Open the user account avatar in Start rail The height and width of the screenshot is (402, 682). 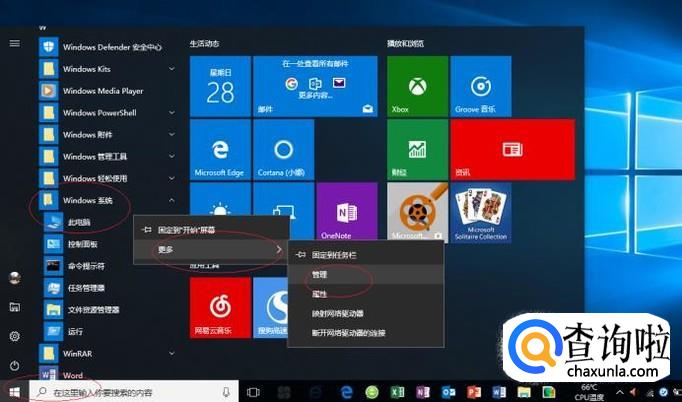[x=14, y=278]
